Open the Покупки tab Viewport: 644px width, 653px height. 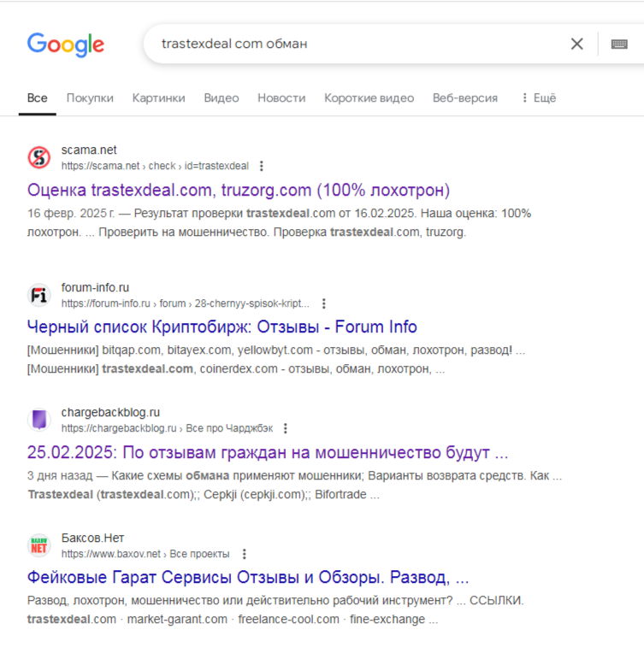tap(90, 98)
